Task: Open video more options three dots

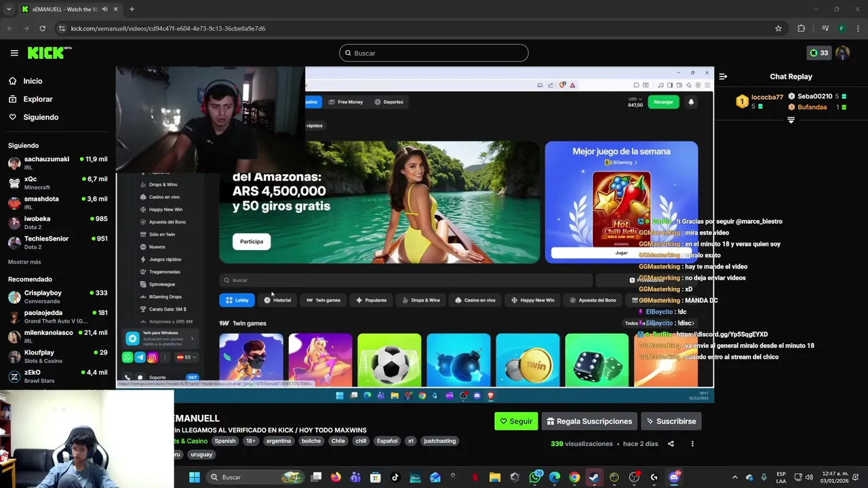Action: click(x=692, y=444)
